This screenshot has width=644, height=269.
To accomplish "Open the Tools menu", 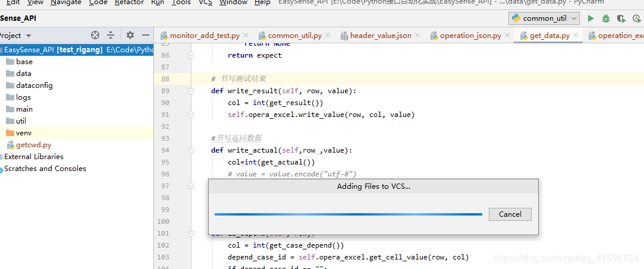I will point(181,2).
